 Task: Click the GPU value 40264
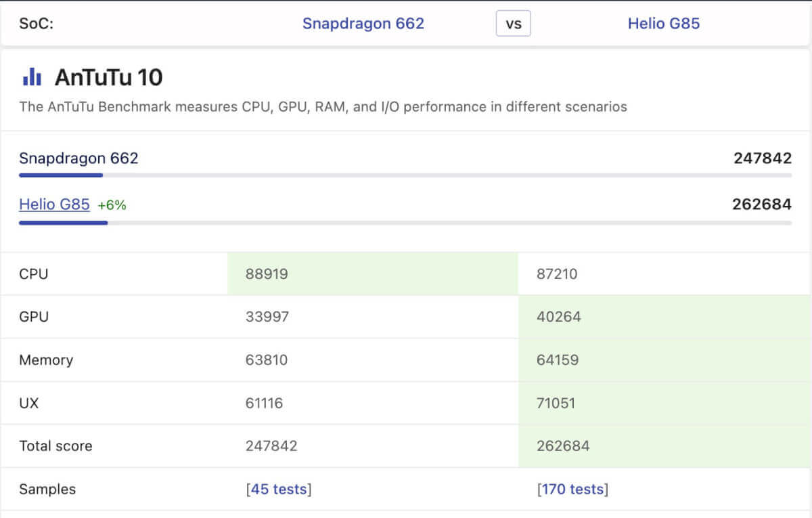point(558,317)
